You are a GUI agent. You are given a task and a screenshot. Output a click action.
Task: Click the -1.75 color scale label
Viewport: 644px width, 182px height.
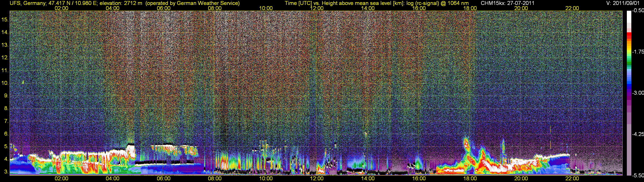tap(638, 52)
